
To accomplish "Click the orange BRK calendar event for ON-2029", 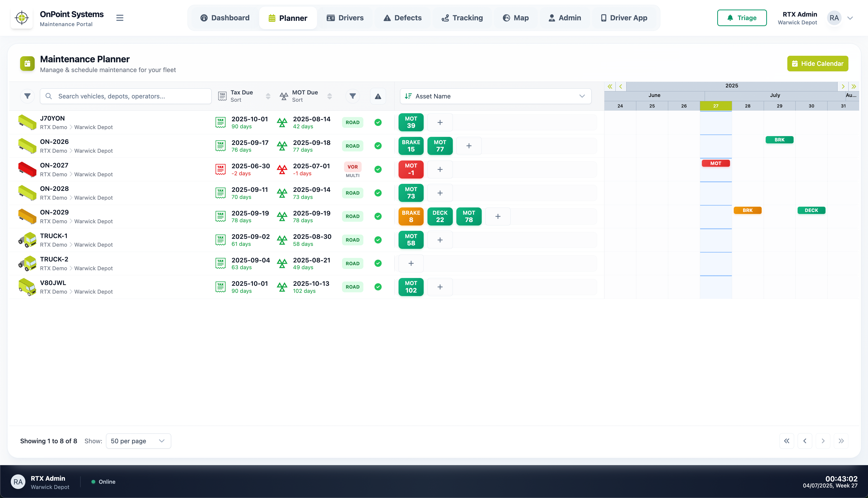I will coord(748,210).
